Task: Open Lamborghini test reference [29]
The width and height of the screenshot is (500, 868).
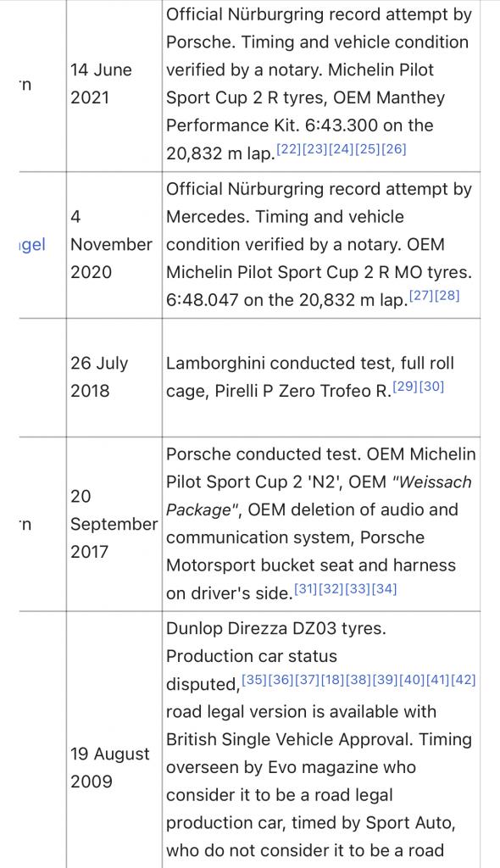Action: point(405,387)
